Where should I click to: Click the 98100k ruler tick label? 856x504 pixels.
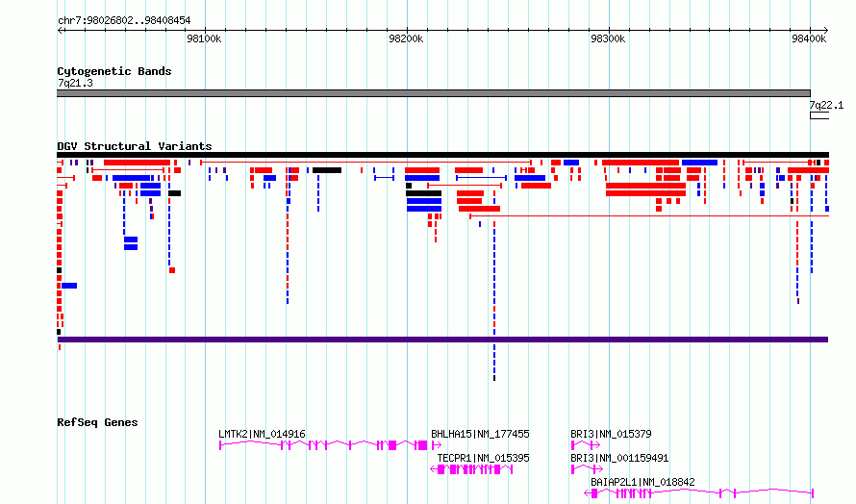point(204,38)
